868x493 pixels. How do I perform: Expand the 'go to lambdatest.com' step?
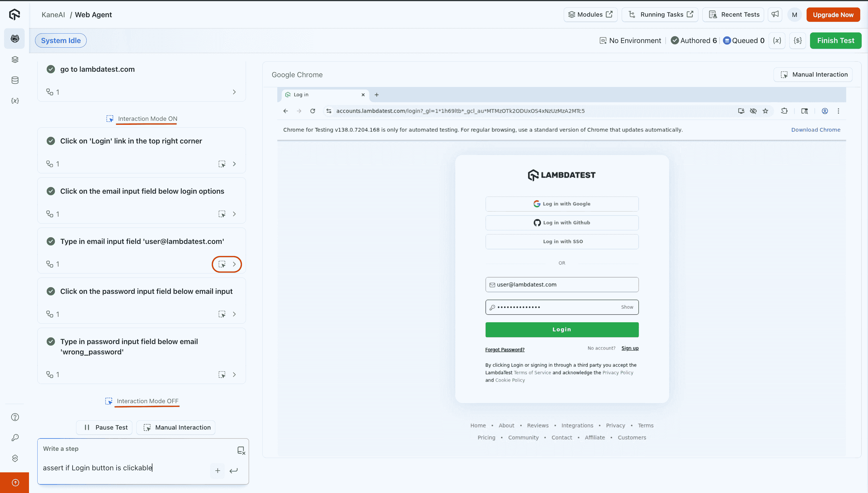tap(234, 92)
